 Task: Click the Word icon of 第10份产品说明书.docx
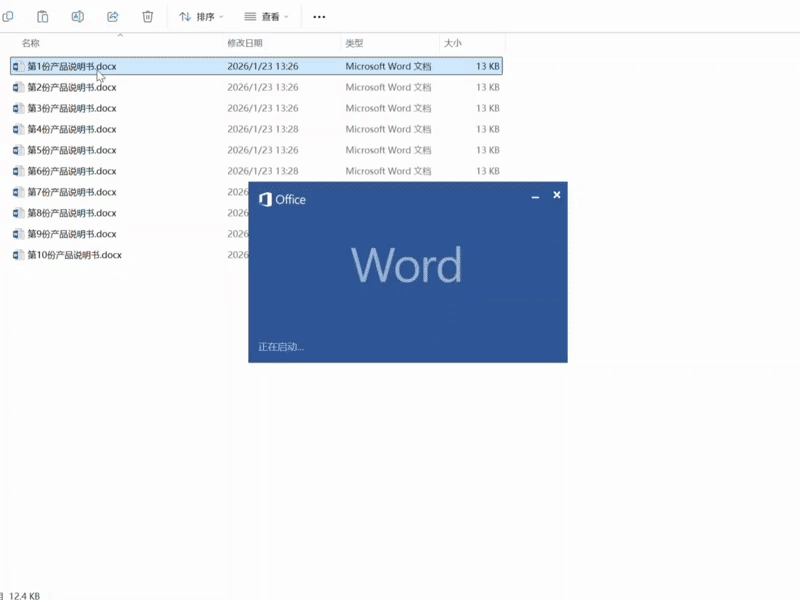(18, 255)
